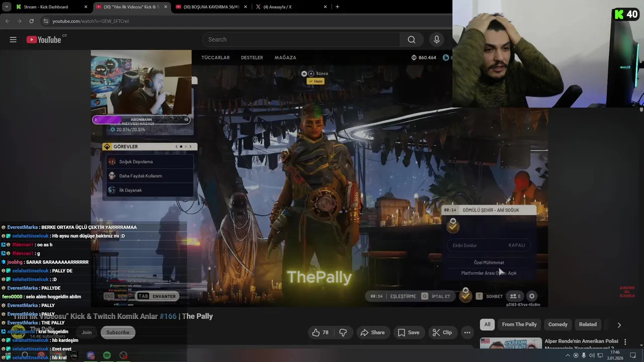644x362 pixels.
Task: Click the address bar URL
Action: click(x=91, y=21)
